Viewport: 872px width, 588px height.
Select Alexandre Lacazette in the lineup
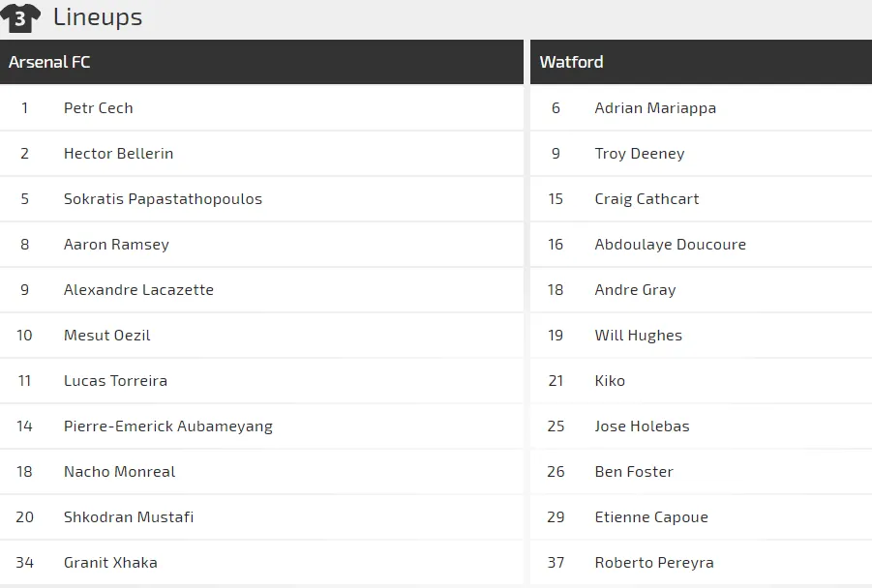(138, 290)
